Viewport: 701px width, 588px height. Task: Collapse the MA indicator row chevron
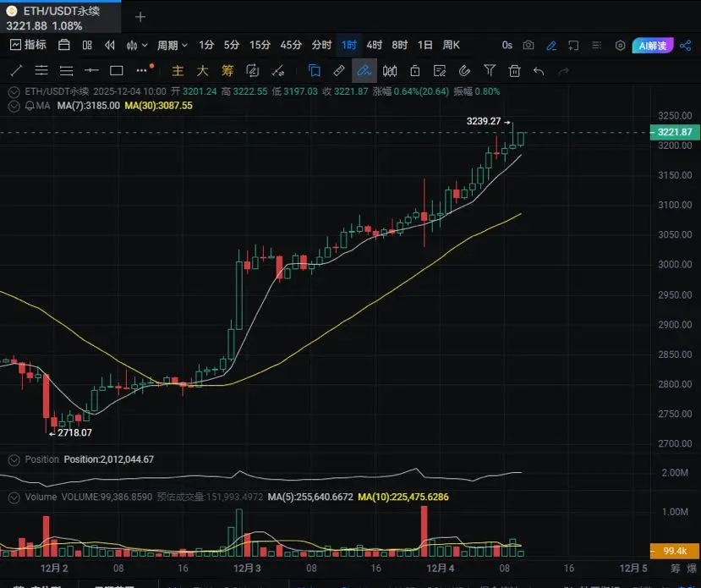[14, 107]
